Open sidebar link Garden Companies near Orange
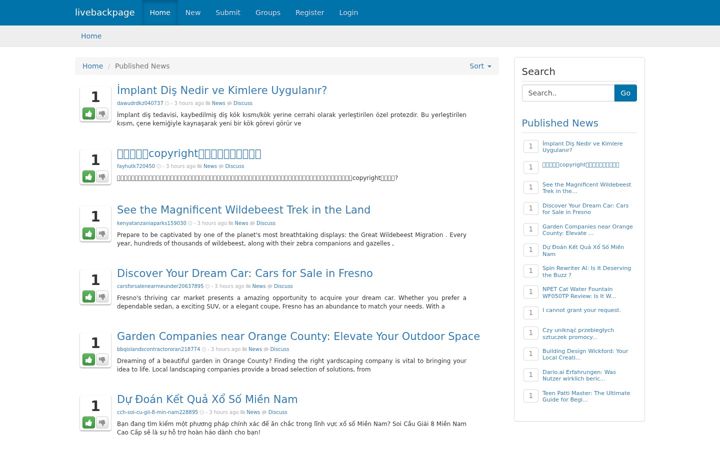The image size is (720, 450). [587, 230]
